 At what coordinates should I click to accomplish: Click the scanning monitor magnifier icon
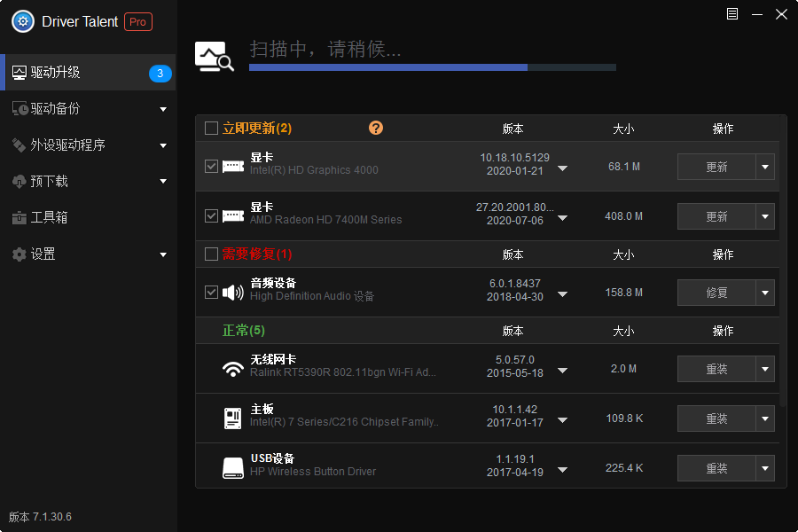pos(215,56)
